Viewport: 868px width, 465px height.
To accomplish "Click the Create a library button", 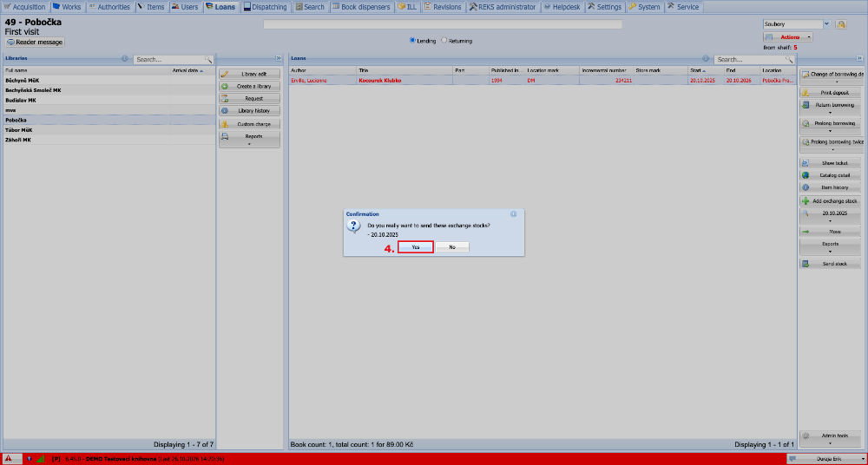I will pyautogui.click(x=250, y=87).
